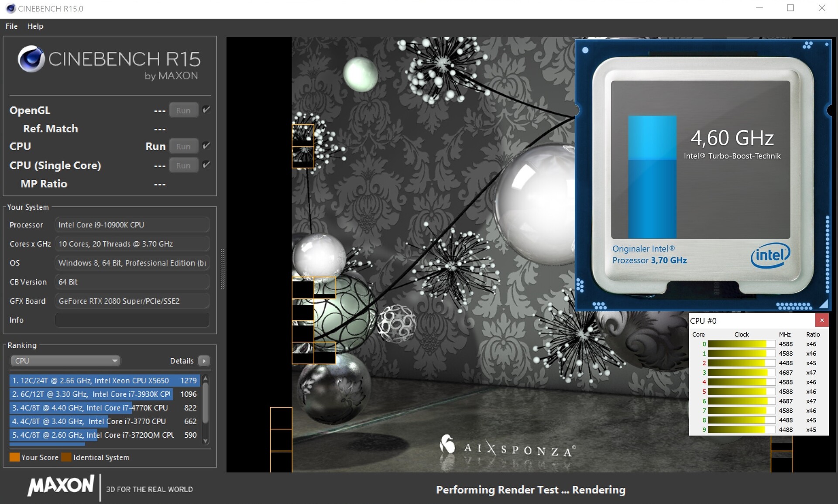
Task: Click the Your Score orange swatch
Action: pos(14,457)
